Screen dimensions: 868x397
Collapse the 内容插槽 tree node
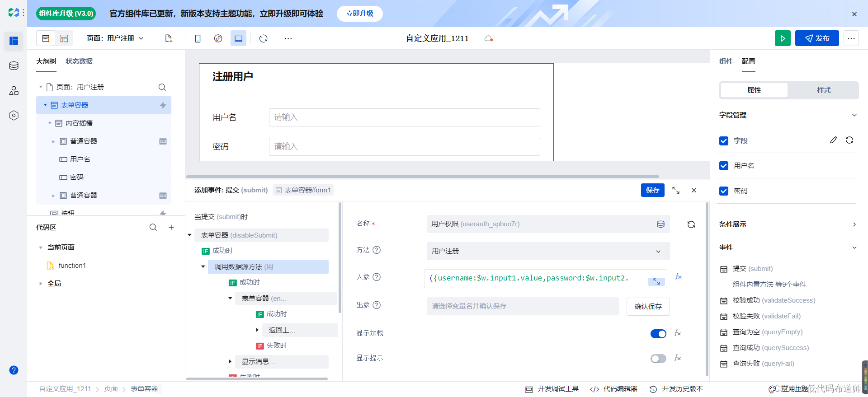pyautogui.click(x=50, y=123)
